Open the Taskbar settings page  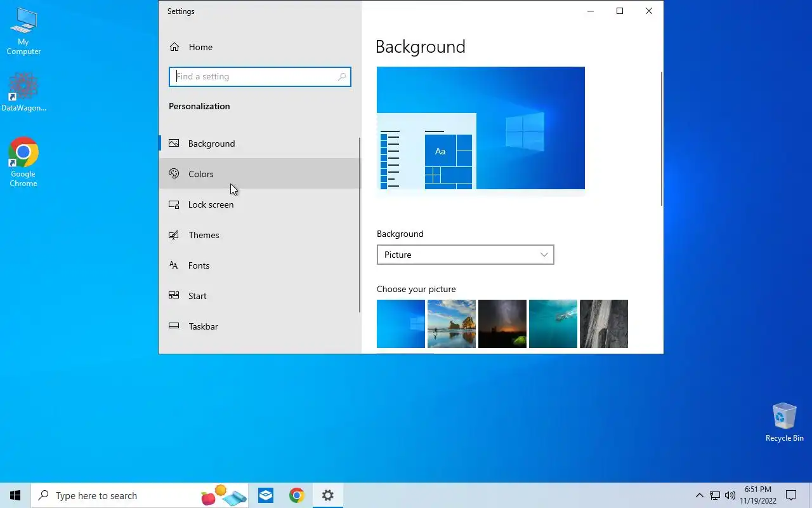pyautogui.click(x=259, y=326)
